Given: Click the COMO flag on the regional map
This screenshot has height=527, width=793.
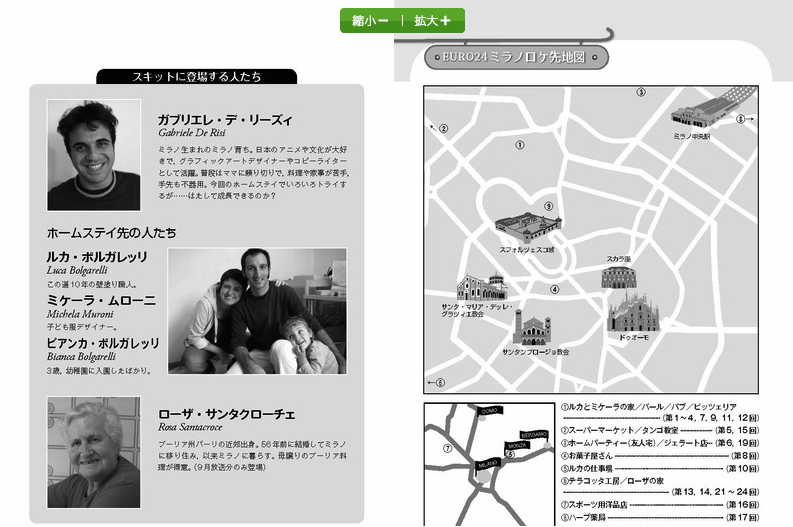Looking at the screenshot, I should tap(490, 411).
